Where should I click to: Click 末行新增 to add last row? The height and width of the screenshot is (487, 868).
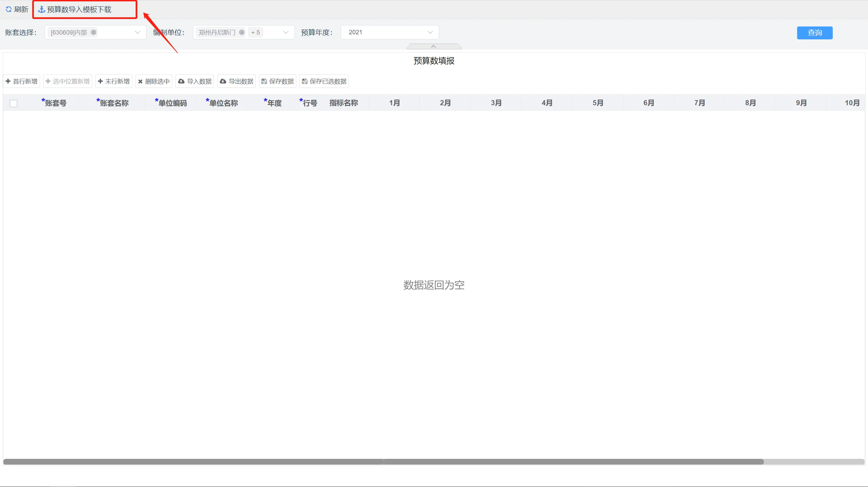click(114, 81)
